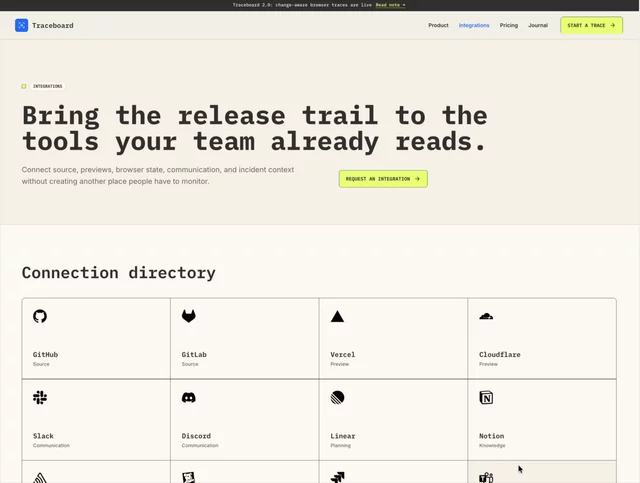Screen dimensions: 640x483
Task: Click the 'Traceboard 2.0' announcement text
Action: pyautogui.click(x=302, y=5)
